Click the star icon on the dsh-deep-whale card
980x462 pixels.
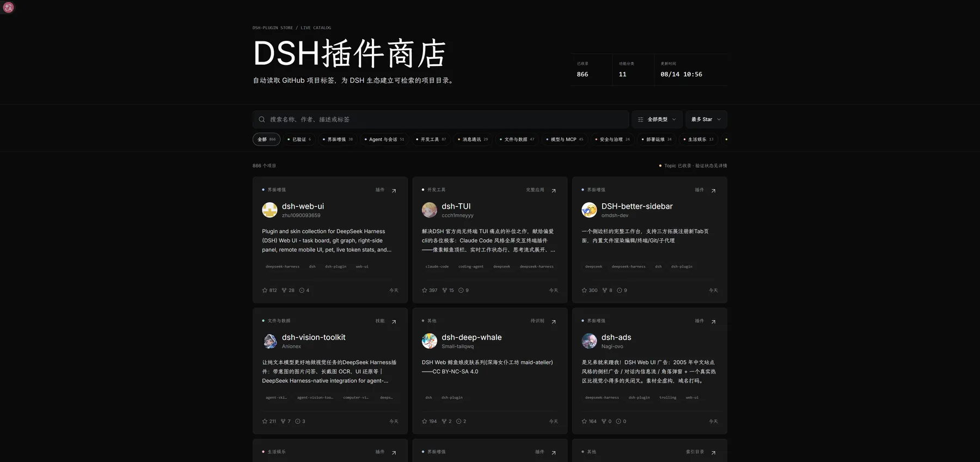425,421
